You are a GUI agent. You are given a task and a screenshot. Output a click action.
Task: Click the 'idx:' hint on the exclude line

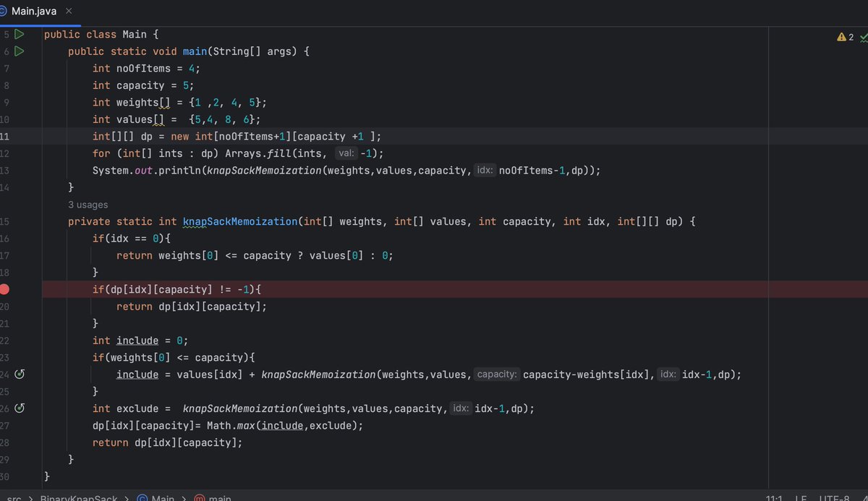[460, 408]
